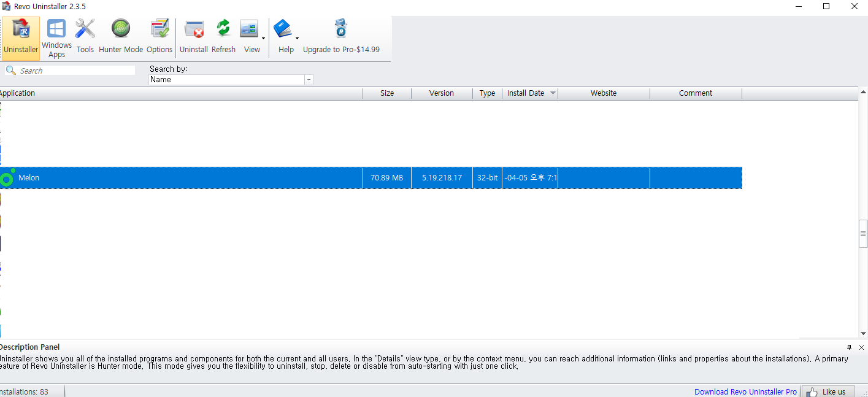Sort by Install Date column header

tap(530, 93)
